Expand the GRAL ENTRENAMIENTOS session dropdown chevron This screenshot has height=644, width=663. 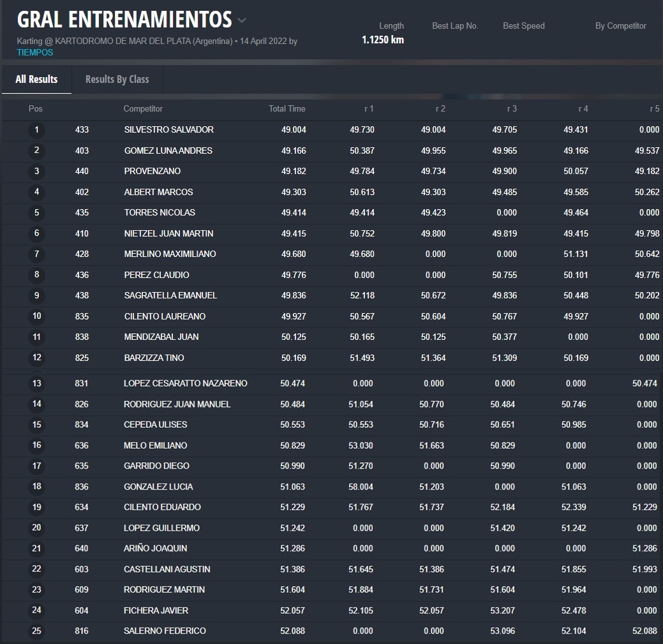point(242,20)
